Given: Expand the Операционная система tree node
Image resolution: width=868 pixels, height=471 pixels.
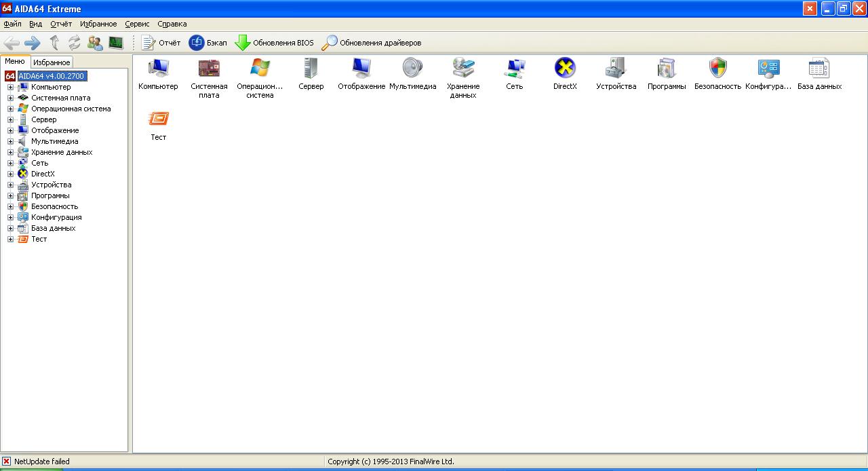Looking at the screenshot, I should point(10,109).
